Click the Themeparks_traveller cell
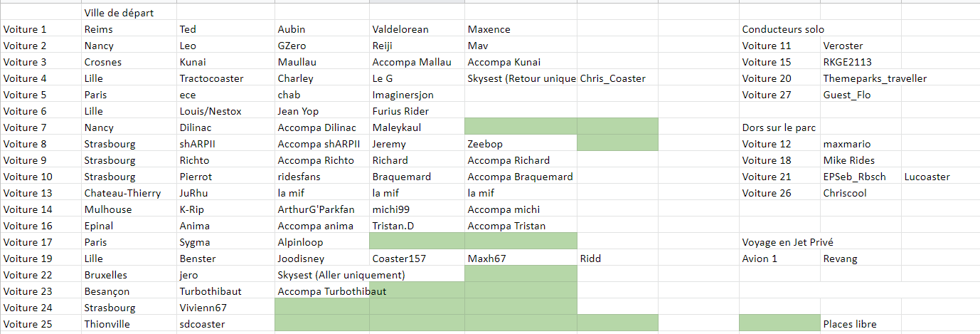 click(875, 78)
